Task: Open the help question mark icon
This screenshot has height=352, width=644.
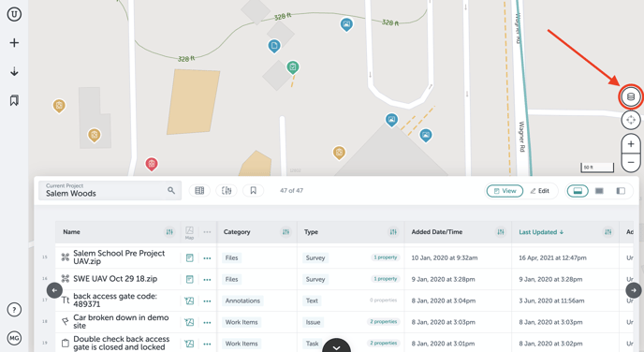Action: (14, 310)
